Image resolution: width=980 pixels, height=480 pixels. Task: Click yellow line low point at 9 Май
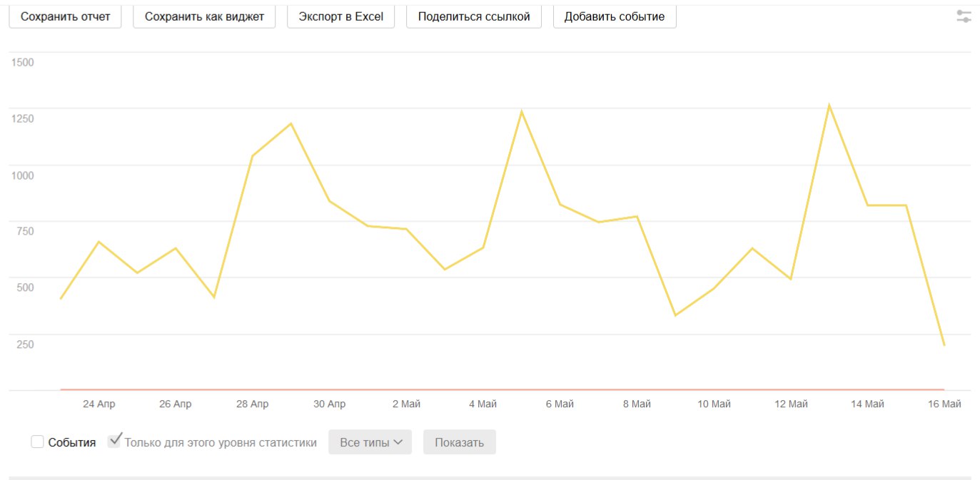click(675, 315)
